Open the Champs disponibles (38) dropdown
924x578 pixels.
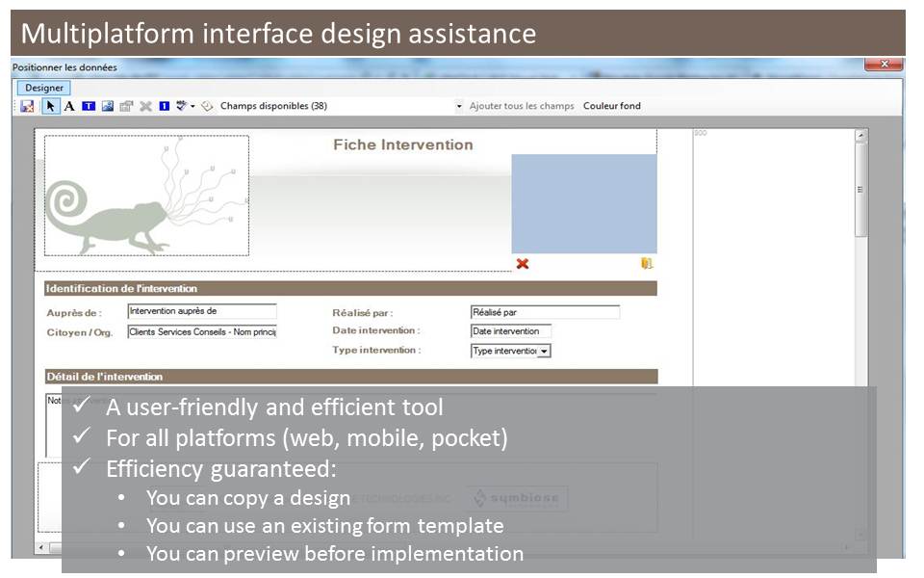459,106
